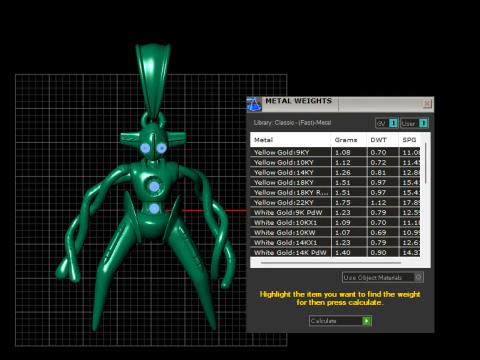Screen dimensions: 480x360
Task: Click the horizontal scrollbar under metals table
Action: tap(331, 263)
